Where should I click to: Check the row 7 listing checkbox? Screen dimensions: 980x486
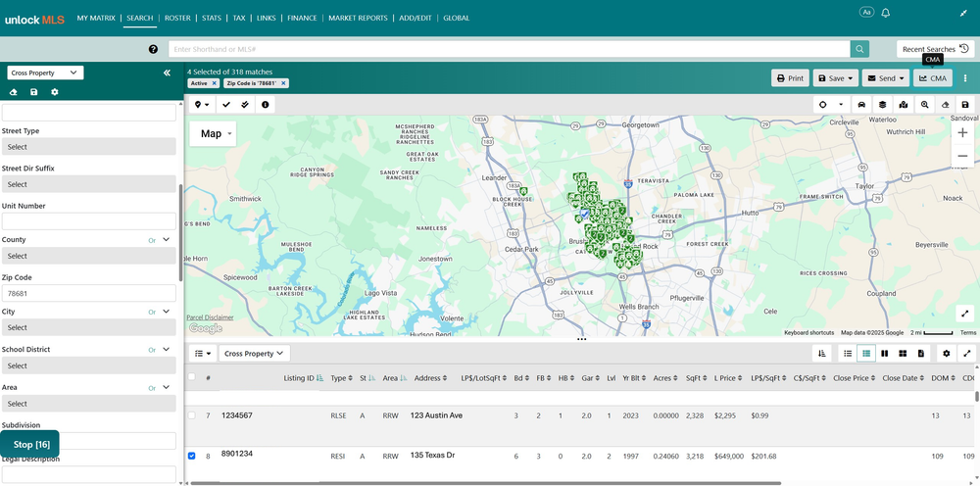[x=192, y=415]
